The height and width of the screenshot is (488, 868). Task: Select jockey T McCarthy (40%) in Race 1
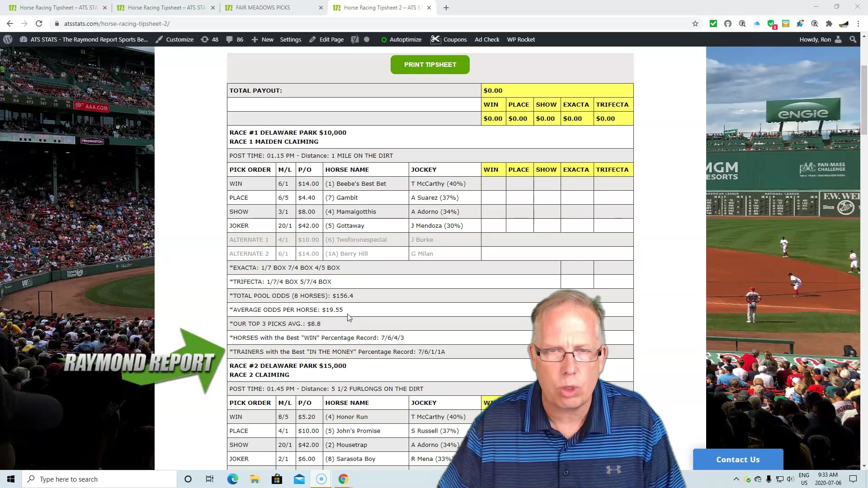click(x=438, y=183)
